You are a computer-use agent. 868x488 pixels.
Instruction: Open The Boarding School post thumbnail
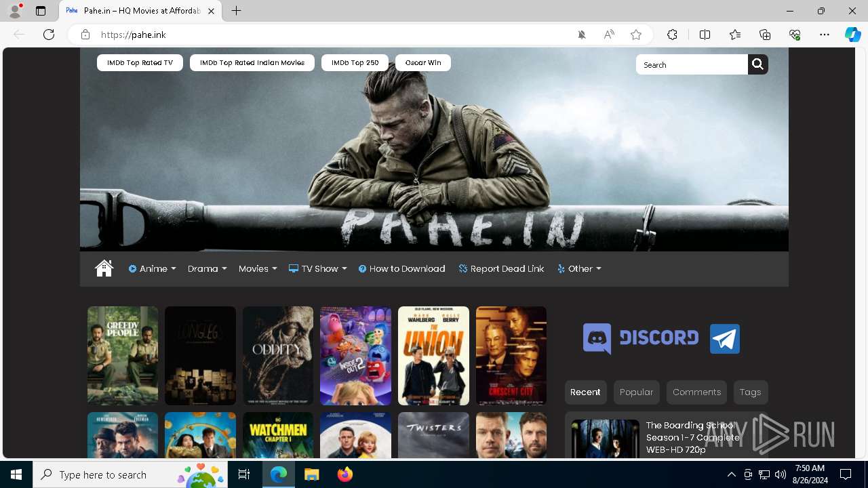click(605, 439)
